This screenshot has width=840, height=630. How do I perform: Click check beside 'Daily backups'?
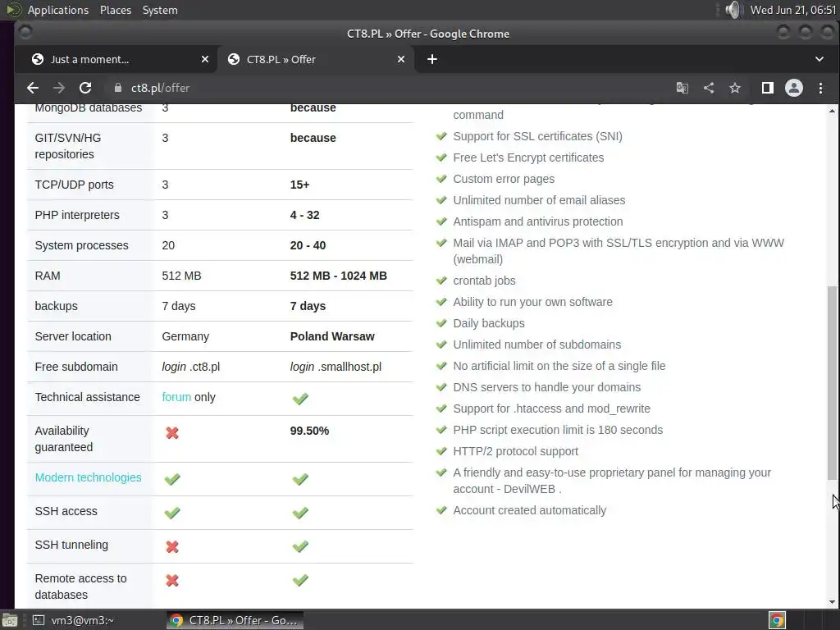coord(441,323)
